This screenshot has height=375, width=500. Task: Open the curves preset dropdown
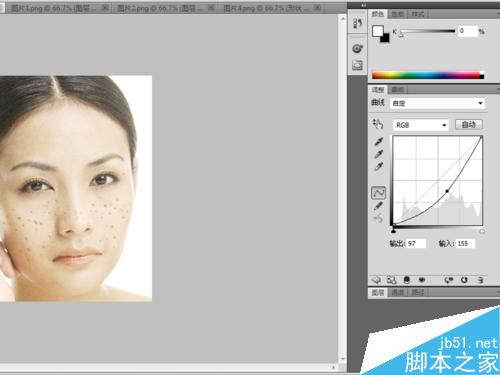(x=437, y=103)
